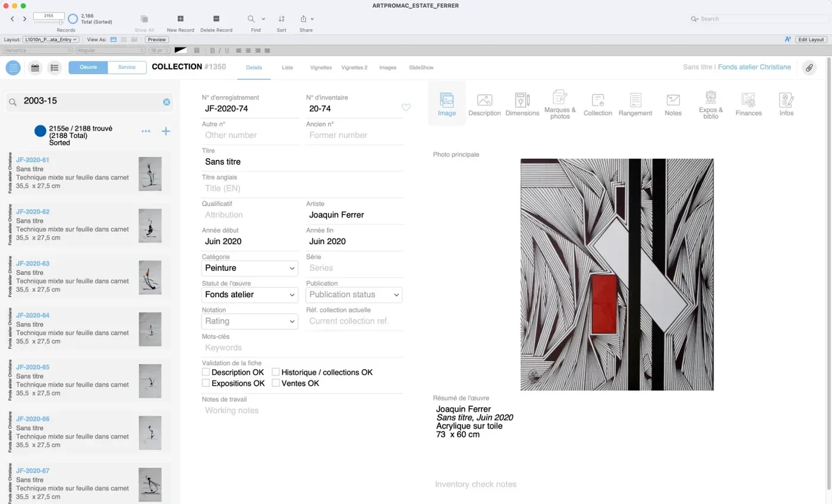Open the Notes panel icon

click(x=673, y=104)
